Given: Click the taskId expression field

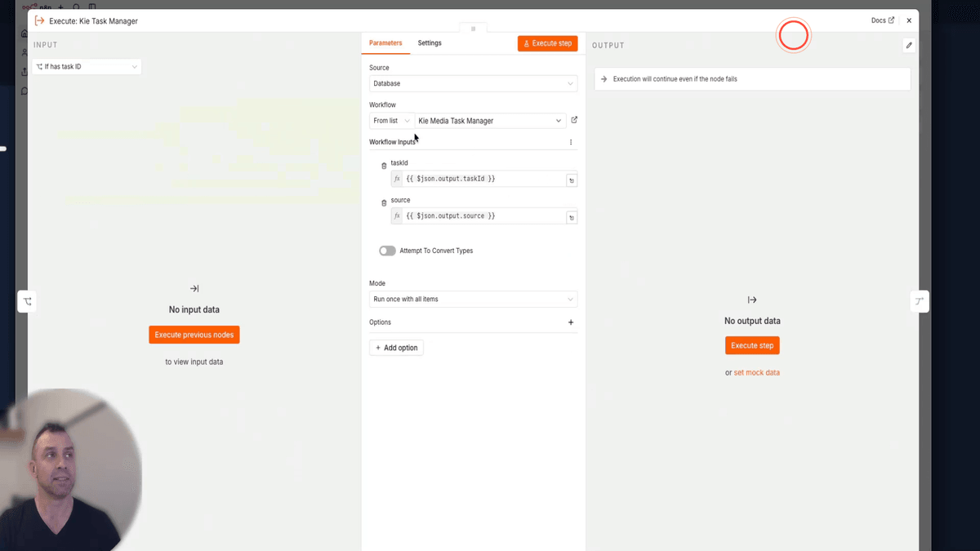Looking at the screenshot, I should (484, 179).
